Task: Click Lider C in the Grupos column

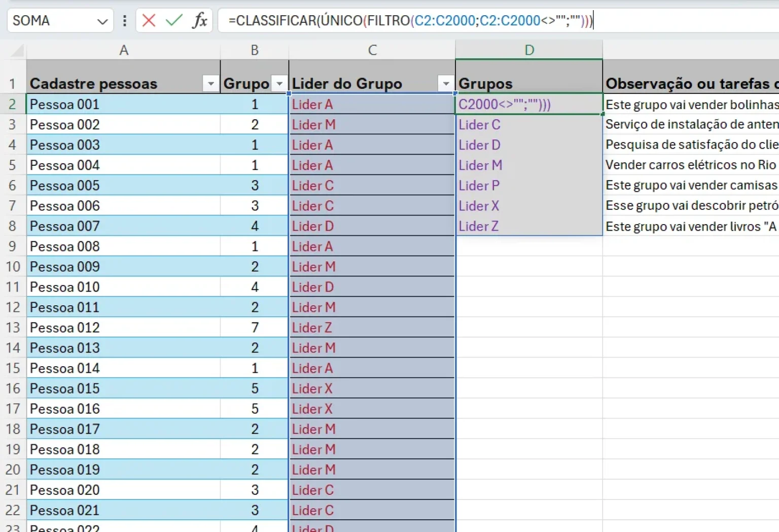Action: (x=529, y=124)
